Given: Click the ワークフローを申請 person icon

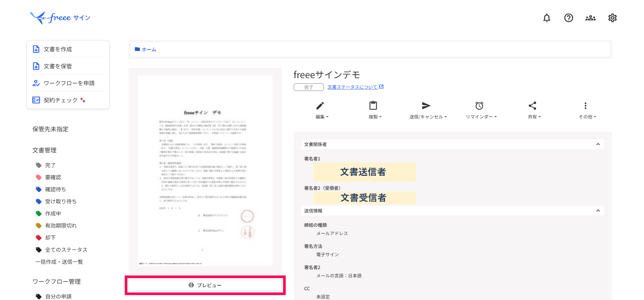Looking at the screenshot, I should tap(36, 83).
